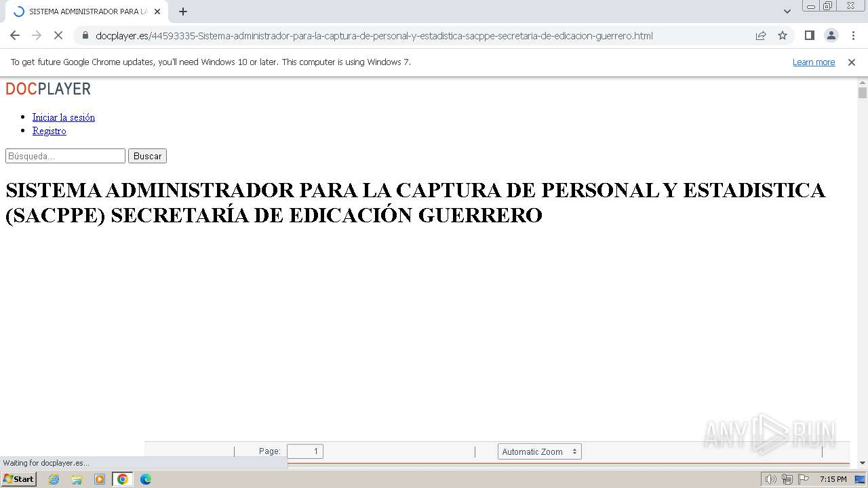Click the browser forward arrow
Image resolution: width=868 pixels, height=488 pixels.
[x=37, y=35]
